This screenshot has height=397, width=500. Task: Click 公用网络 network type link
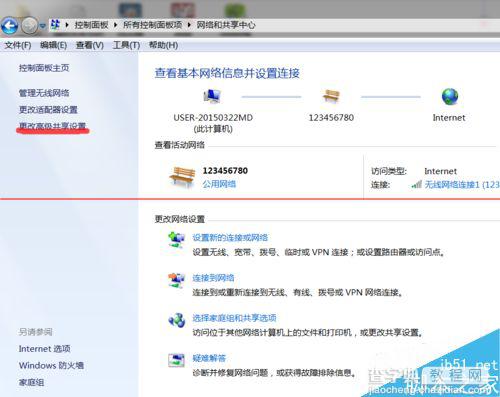tap(219, 184)
